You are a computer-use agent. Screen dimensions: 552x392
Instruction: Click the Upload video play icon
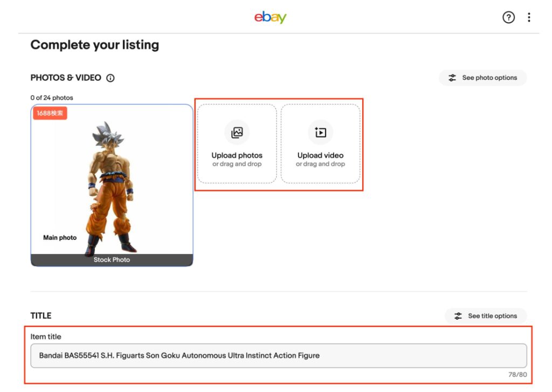[320, 133]
